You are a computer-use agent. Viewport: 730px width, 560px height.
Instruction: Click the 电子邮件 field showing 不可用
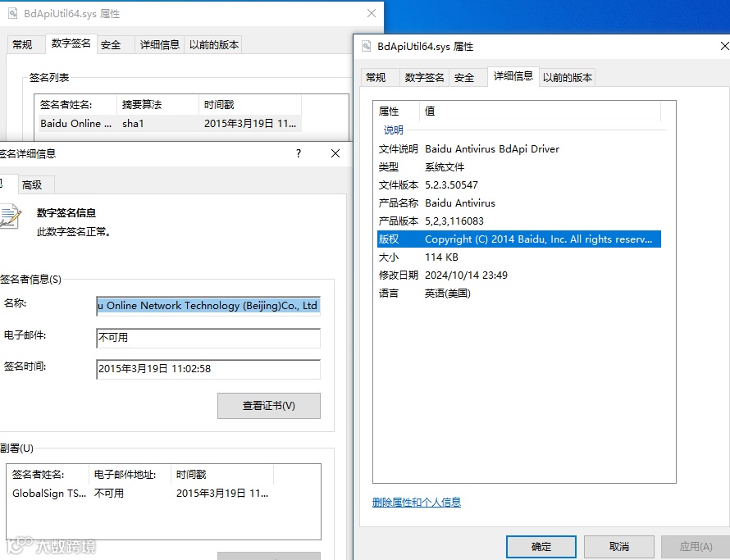coord(208,338)
